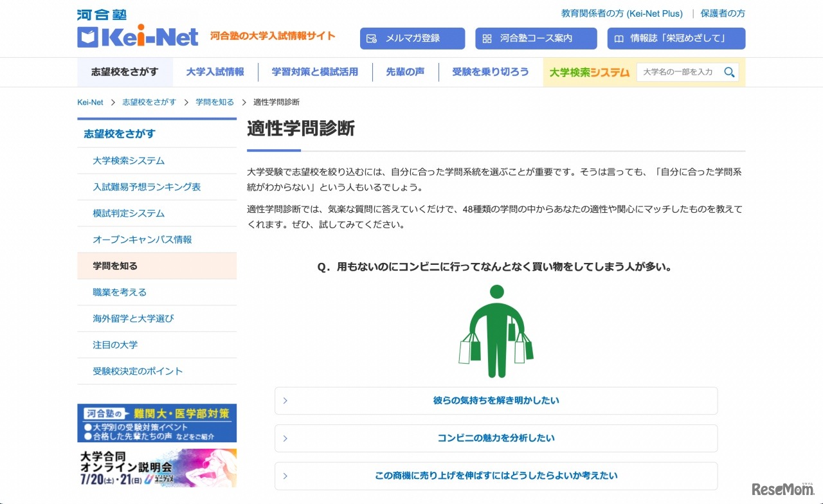Open メルマガ登録 button
This screenshot has height=504, width=823.
(412, 39)
